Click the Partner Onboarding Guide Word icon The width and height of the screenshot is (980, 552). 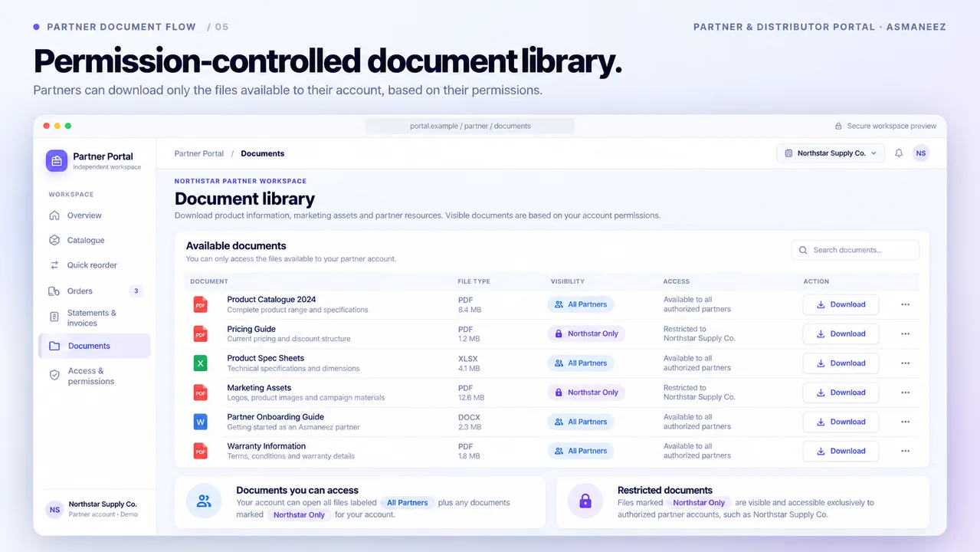[201, 422]
